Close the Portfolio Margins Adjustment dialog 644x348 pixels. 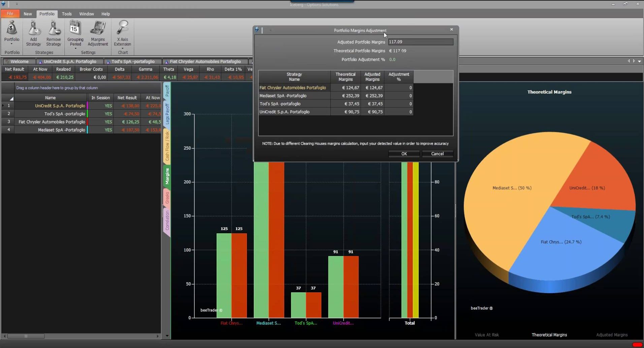coord(452,29)
